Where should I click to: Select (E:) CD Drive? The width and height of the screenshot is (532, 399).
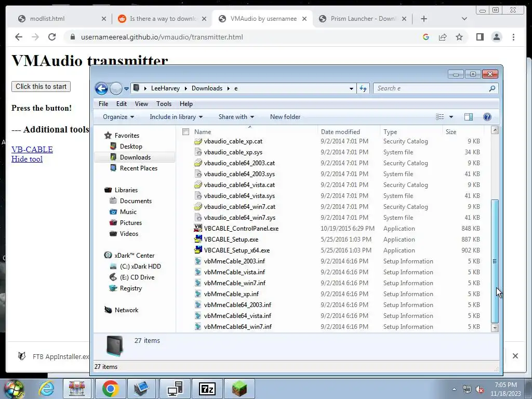[137, 277]
